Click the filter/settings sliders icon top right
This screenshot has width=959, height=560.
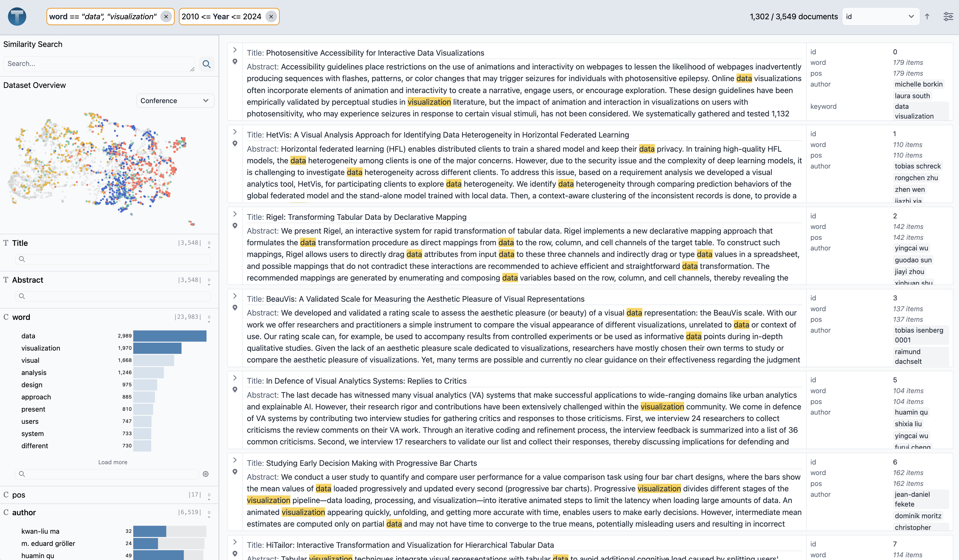point(948,17)
